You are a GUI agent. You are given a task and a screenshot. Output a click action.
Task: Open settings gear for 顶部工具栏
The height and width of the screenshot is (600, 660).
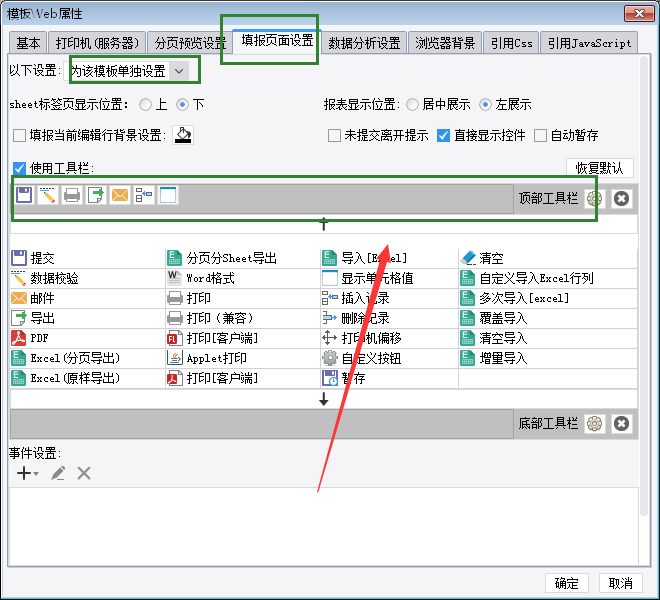pyautogui.click(x=594, y=198)
